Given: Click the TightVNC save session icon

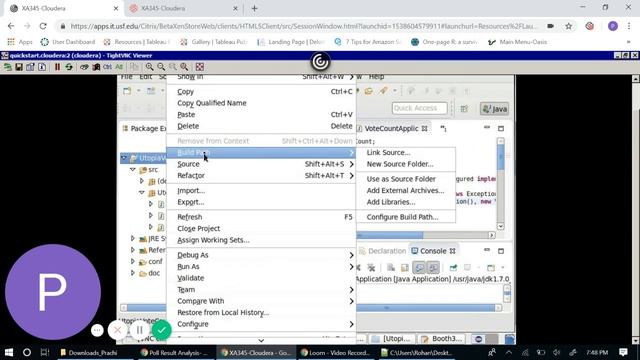Looking at the screenshot, I should click(x=19, y=67).
